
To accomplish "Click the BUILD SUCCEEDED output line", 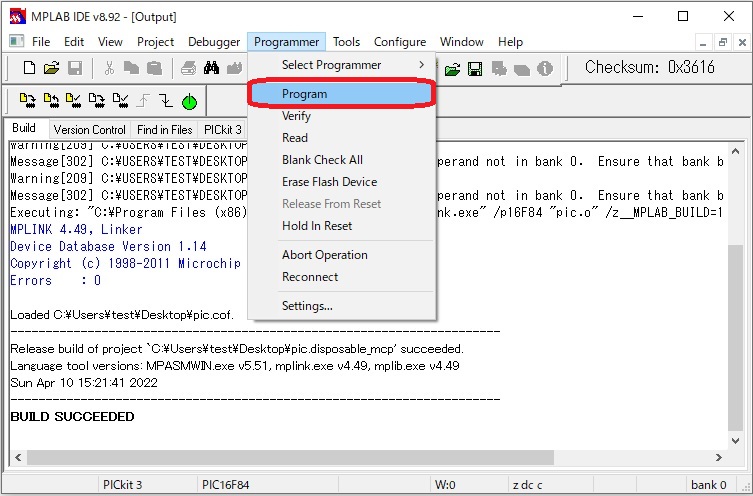I will (73, 417).
